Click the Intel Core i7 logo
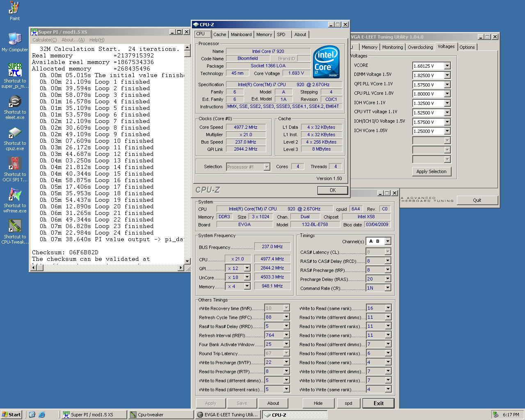Screen dimensions: 525x420 point(326,63)
